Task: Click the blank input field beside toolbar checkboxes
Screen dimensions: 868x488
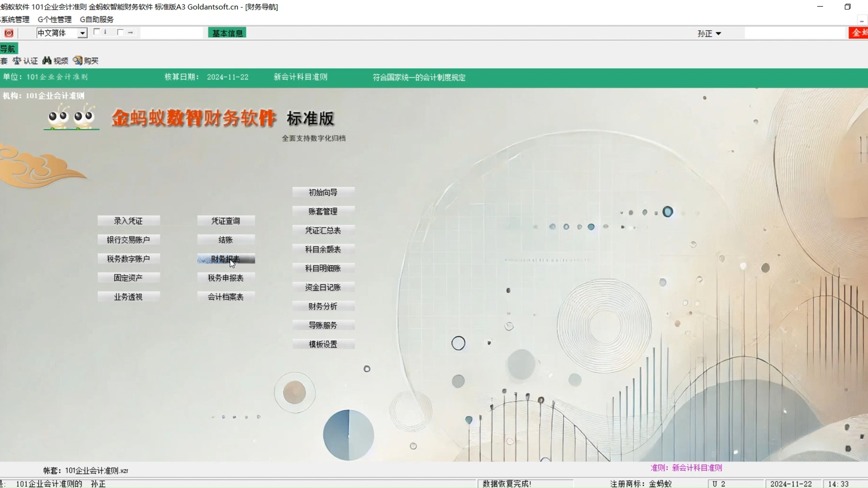Action: pyautogui.click(x=172, y=33)
